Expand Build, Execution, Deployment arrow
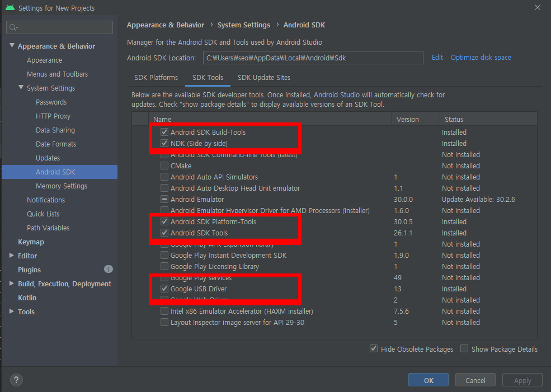551x392 pixels. [x=12, y=284]
